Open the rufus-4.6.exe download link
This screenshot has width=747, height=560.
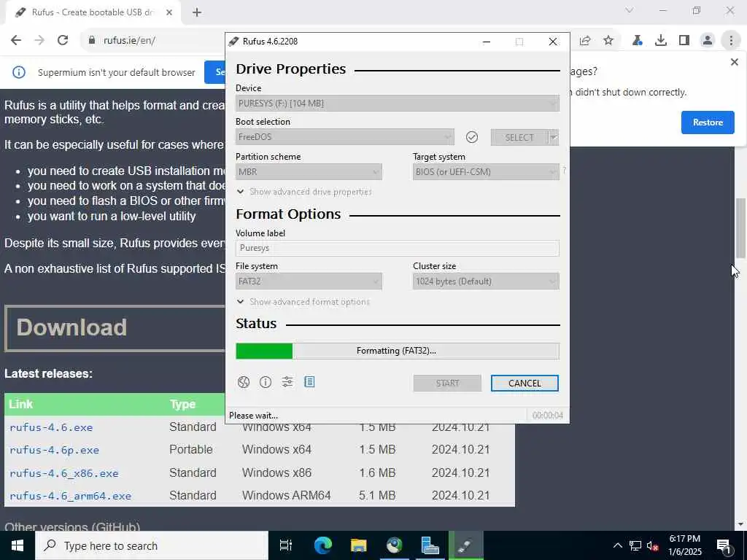pos(52,427)
